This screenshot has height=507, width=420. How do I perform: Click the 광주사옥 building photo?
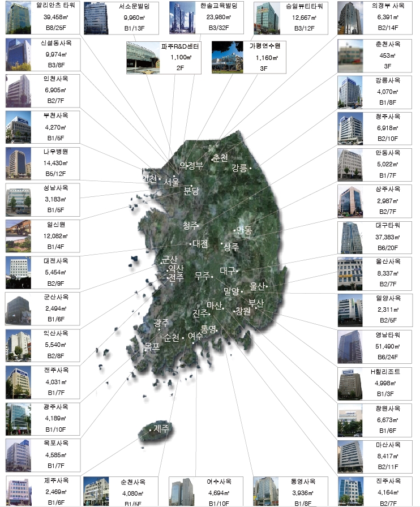tap(19, 419)
